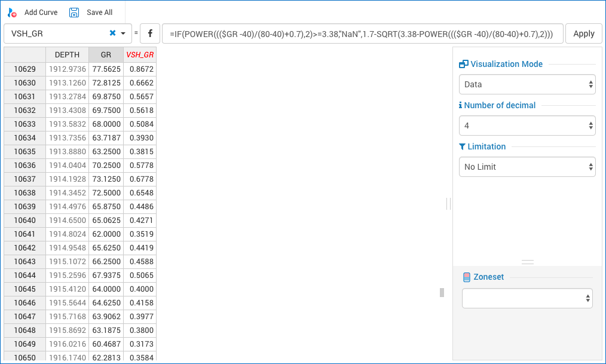Click the Limitation filter icon
Viewport: 606px width, 364px height.
462,146
